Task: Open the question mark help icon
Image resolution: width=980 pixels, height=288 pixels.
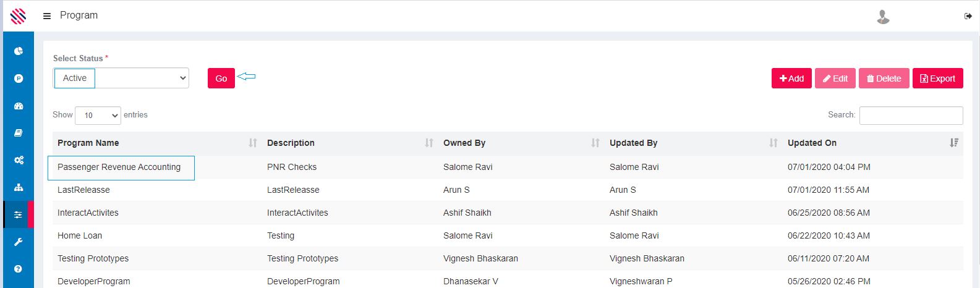Action: pos(19,269)
